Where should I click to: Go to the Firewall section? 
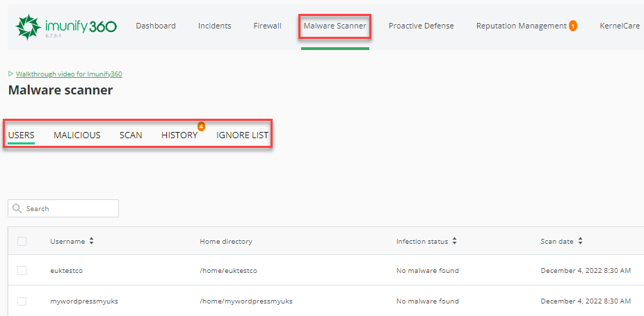tap(267, 26)
